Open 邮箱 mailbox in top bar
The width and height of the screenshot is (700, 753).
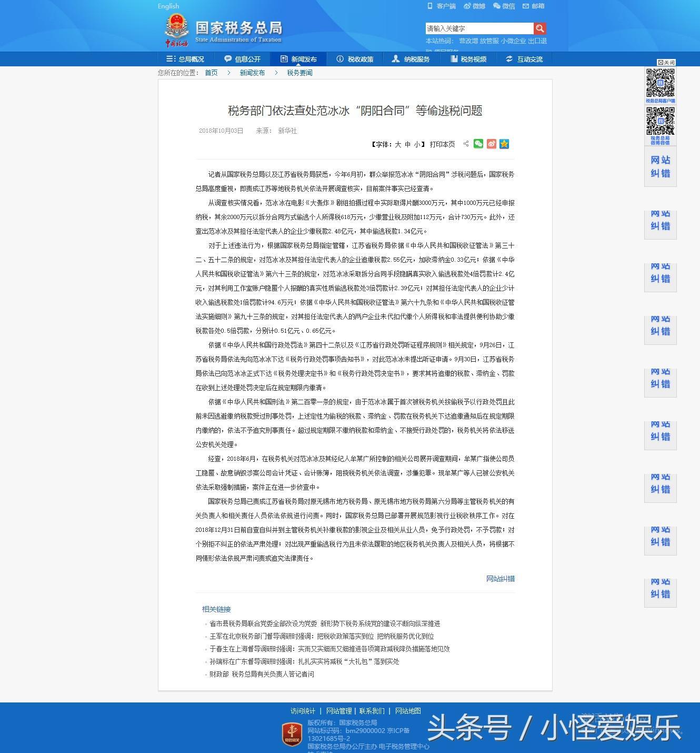point(533,6)
